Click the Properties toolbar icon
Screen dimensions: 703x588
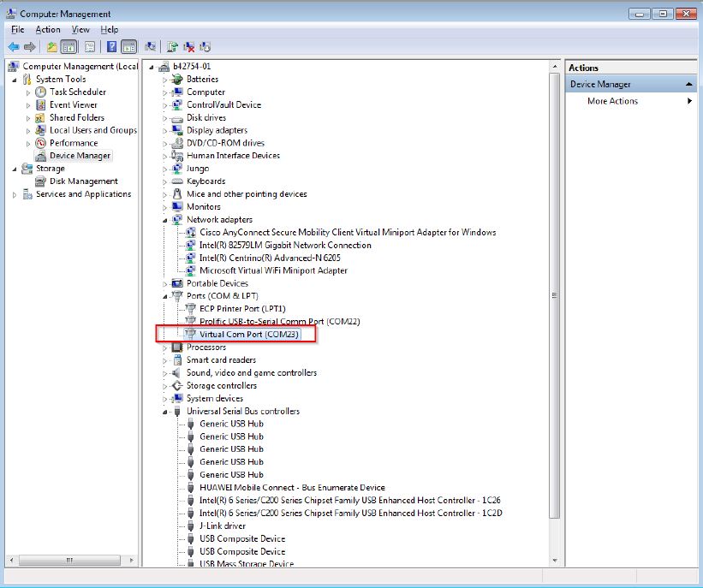pyautogui.click(x=89, y=46)
